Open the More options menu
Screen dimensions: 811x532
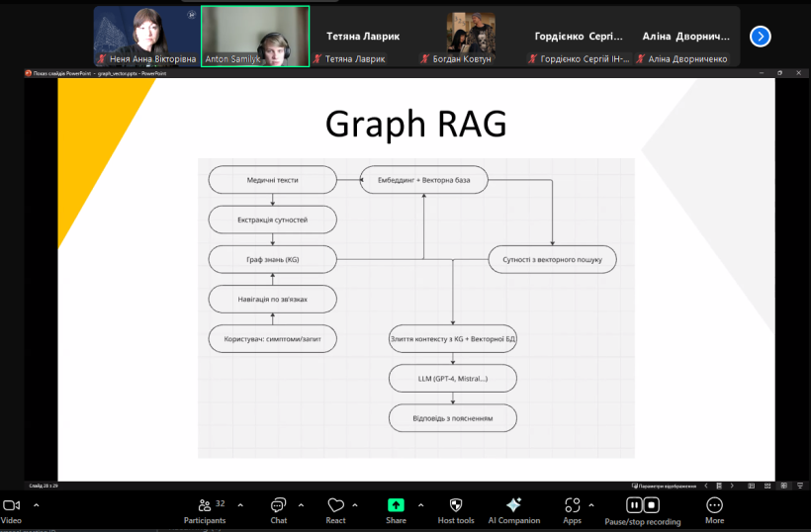click(x=714, y=505)
